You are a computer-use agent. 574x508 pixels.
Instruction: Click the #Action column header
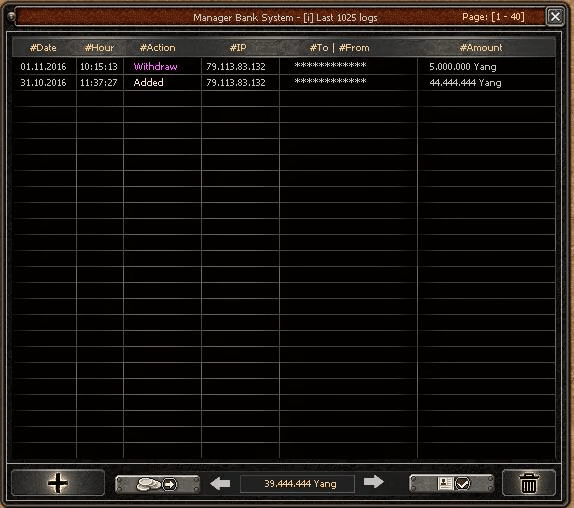[x=157, y=48]
